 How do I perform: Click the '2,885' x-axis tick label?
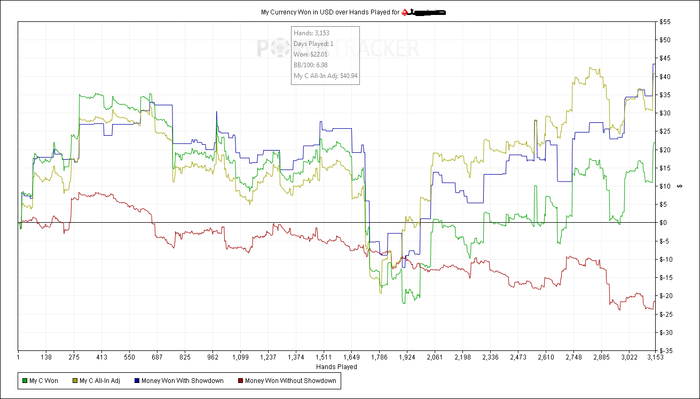[601, 357]
